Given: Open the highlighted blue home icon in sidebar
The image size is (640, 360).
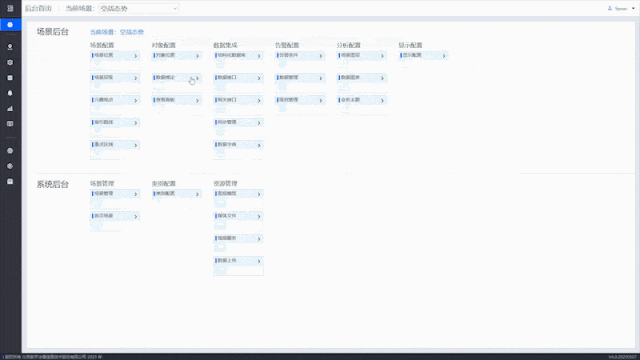Looking at the screenshot, I should [x=10, y=25].
